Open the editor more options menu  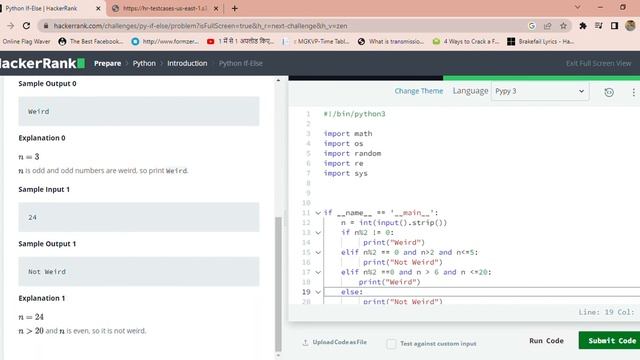click(633, 92)
